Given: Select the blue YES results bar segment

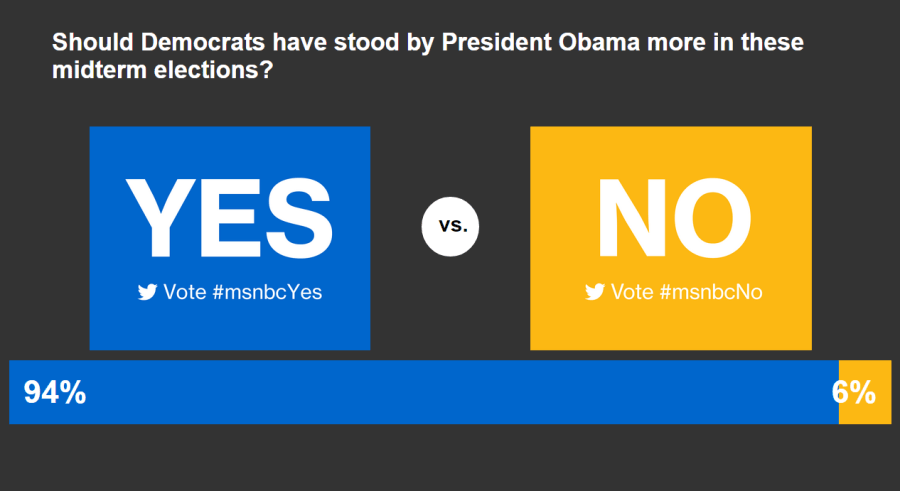Looking at the screenshot, I should 450,392.
